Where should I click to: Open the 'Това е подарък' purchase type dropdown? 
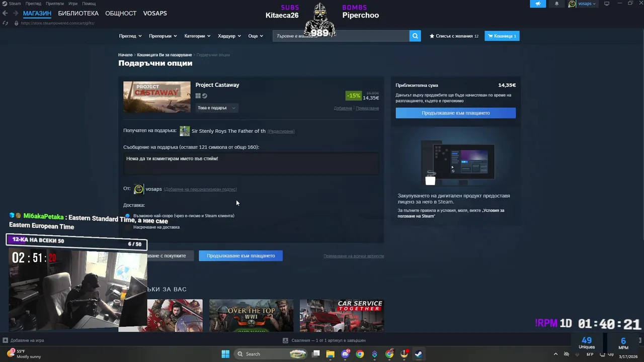coord(216,108)
